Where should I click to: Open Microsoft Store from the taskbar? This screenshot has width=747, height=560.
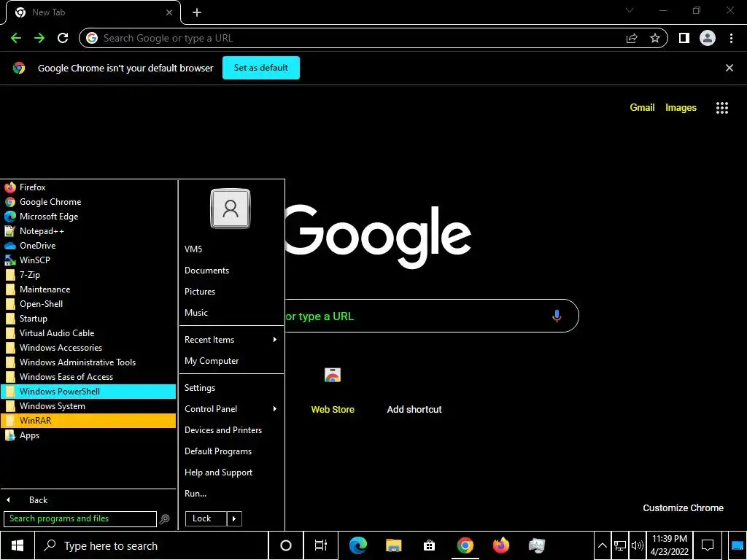coord(429,545)
